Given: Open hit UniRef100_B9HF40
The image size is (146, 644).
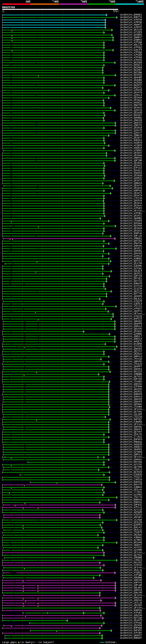Looking at the screenshot, I should (x=131, y=233).
